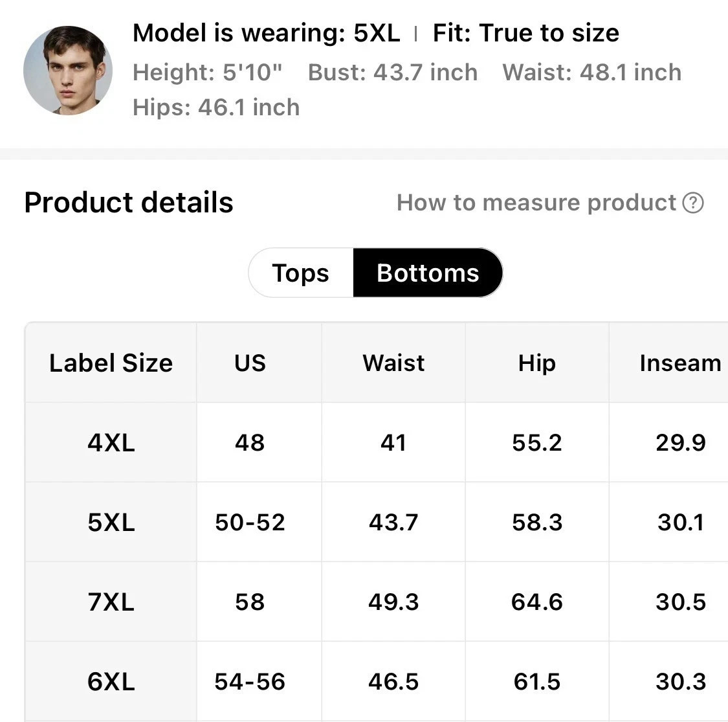Click the Waist column header

(x=393, y=363)
